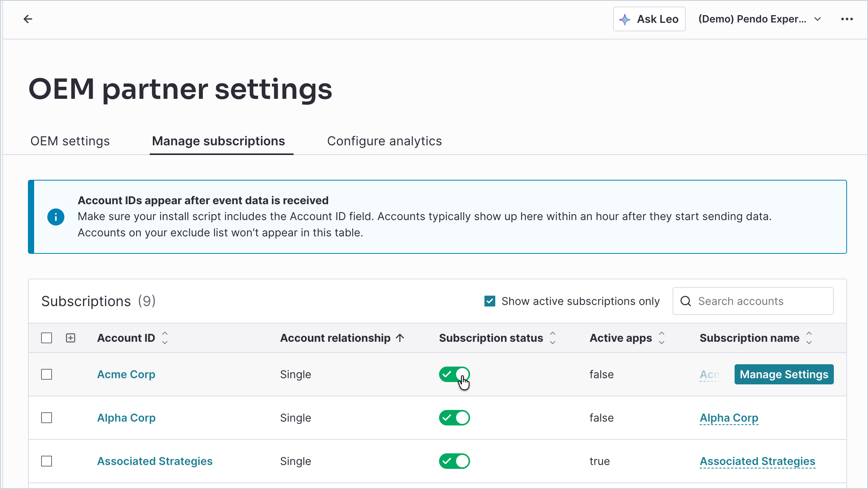Toggle off Associated Strategies subscription status
868x489 pixels.
click(454, 461)
